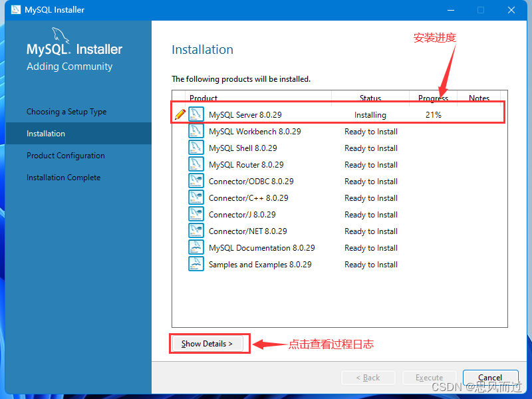Click the Execute button
Viewport: 532px width, 399px height.
pos(429,378)
